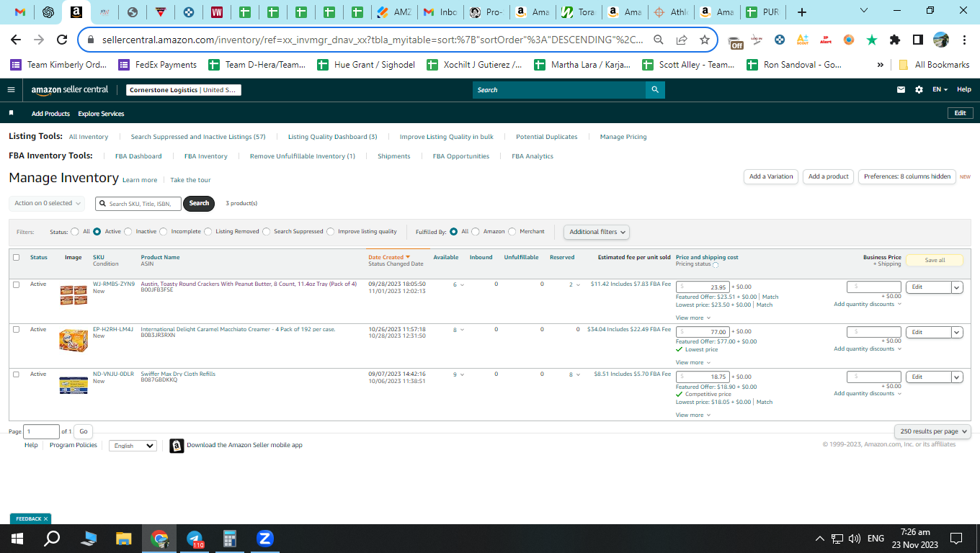Open FBA Analytics

(x=533, y=156)
